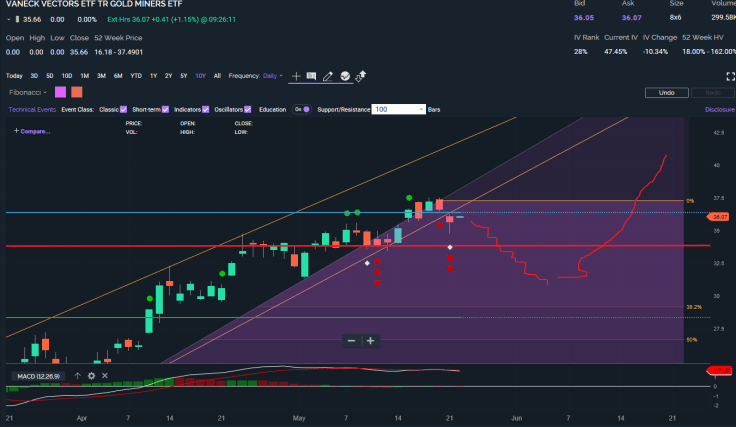Select the 2Y time range
736x427 pixels.
[169, 76]
